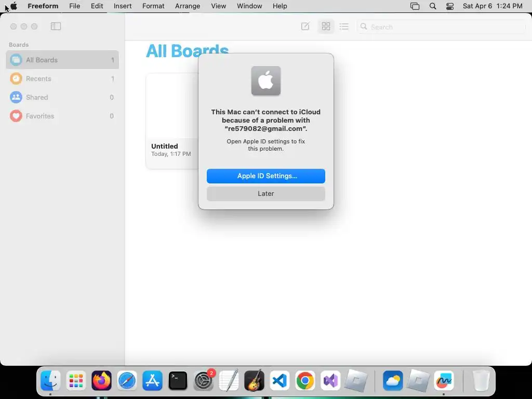Switch to grid view icon
532x399 pixels.
[326, 26]
